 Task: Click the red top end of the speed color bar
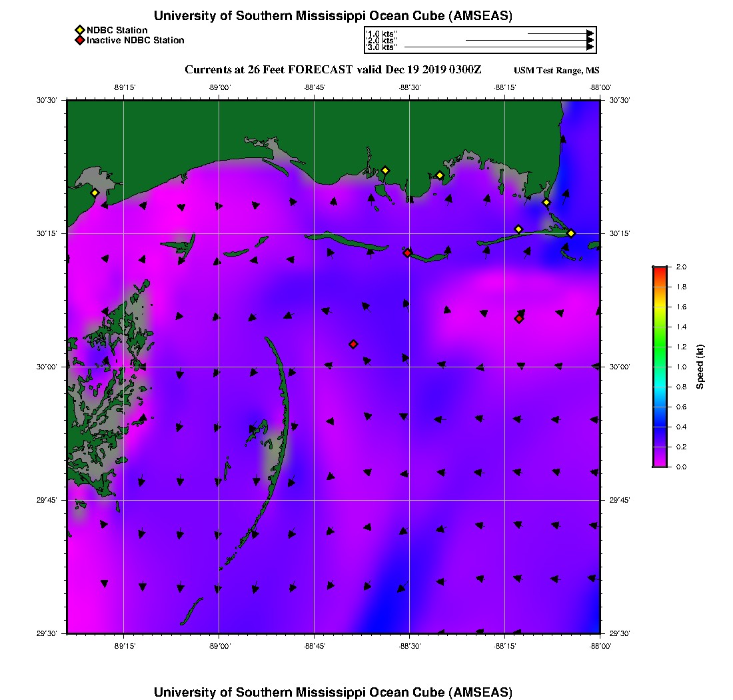pyautogui.click(x=659, y=269)
